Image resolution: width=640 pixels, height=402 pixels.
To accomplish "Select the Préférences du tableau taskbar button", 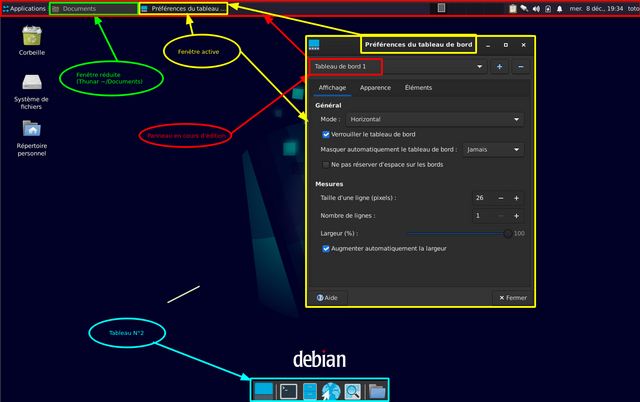I will (x=183, y=9).
